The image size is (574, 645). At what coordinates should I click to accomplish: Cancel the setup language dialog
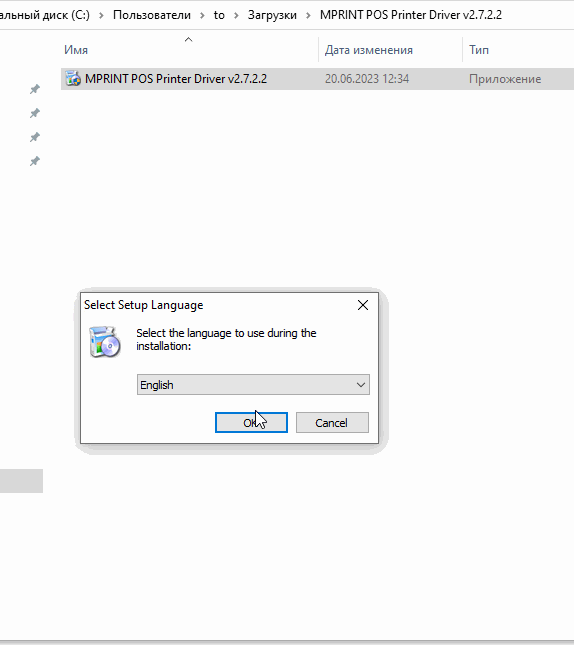point(332,422)
